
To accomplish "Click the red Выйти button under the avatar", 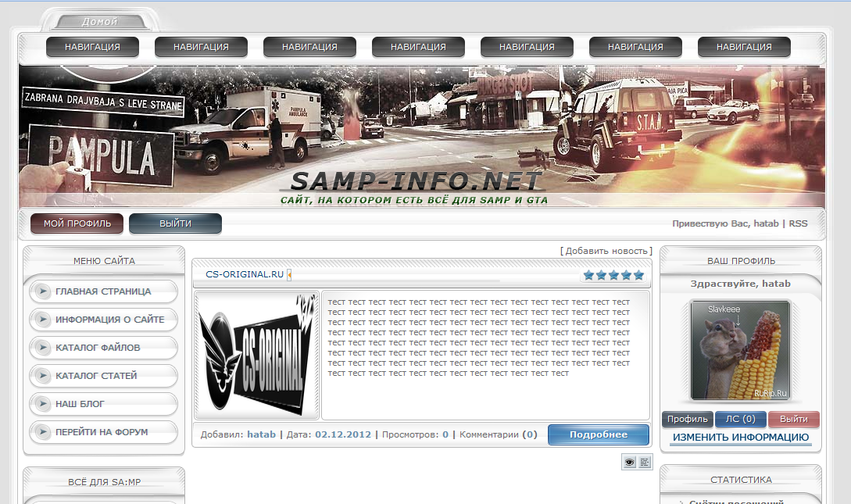I will tap(793, 419).
